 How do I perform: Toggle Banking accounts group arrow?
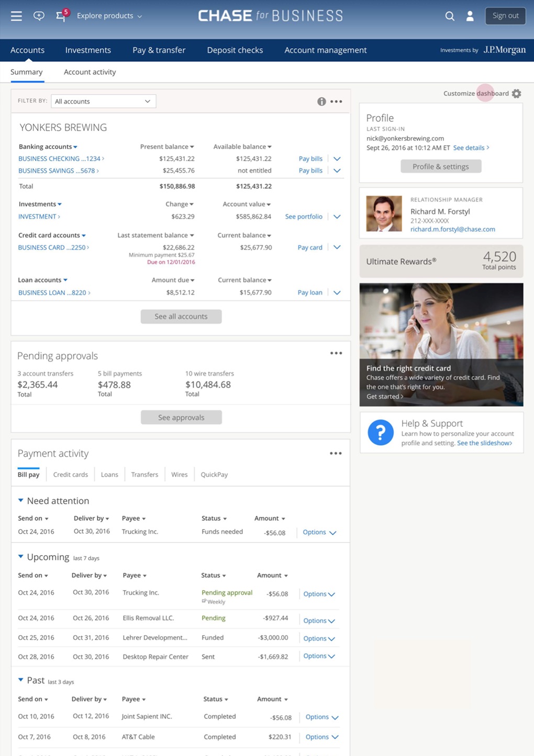75,147
